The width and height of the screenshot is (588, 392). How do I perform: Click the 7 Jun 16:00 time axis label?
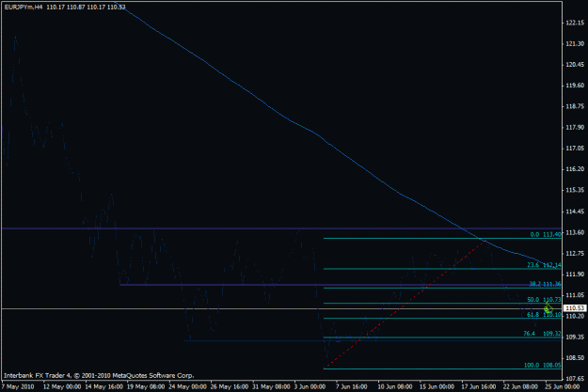tap(352, 386)
